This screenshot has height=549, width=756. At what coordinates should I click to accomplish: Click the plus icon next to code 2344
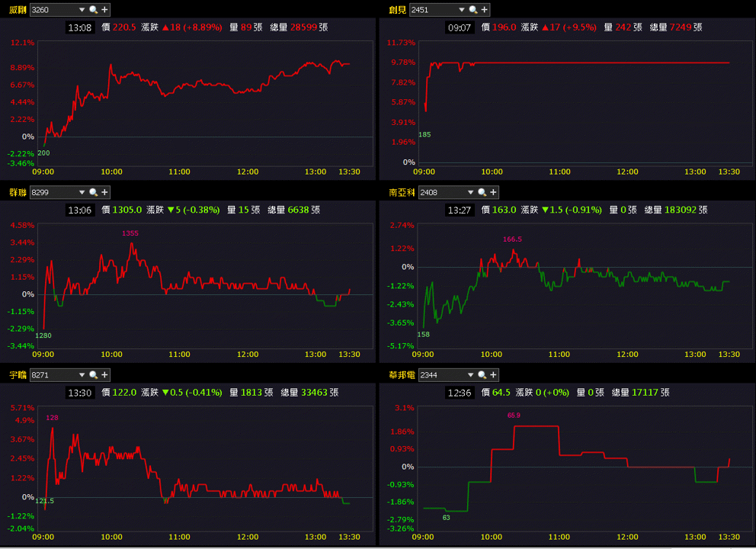[493, 375]
